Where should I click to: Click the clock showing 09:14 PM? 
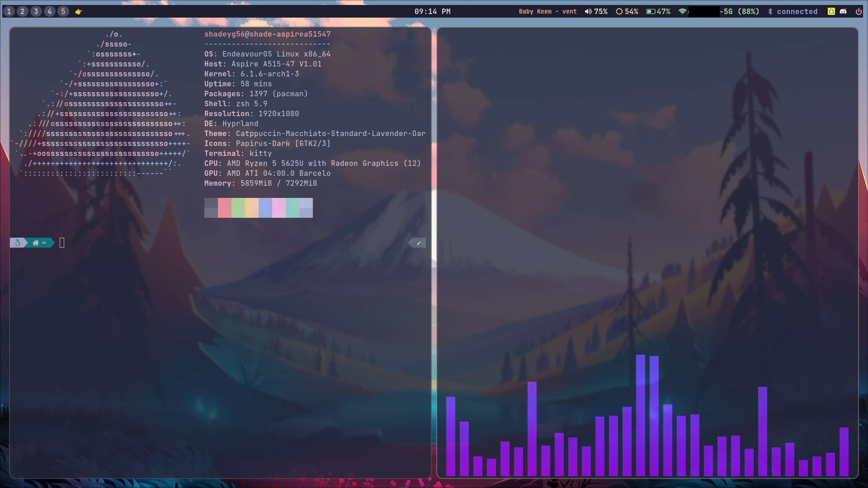coord(432,11)
